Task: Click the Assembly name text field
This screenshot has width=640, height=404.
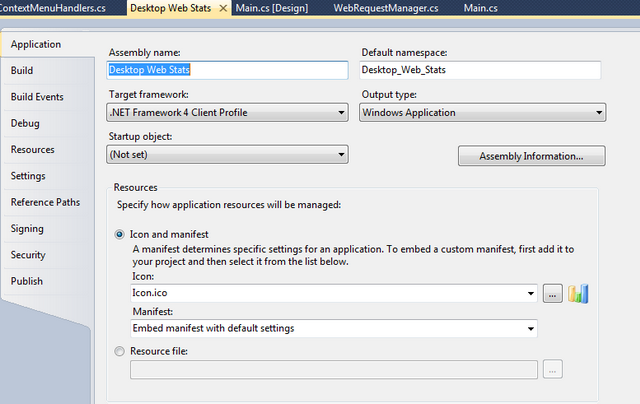Action: click(227, 70)
